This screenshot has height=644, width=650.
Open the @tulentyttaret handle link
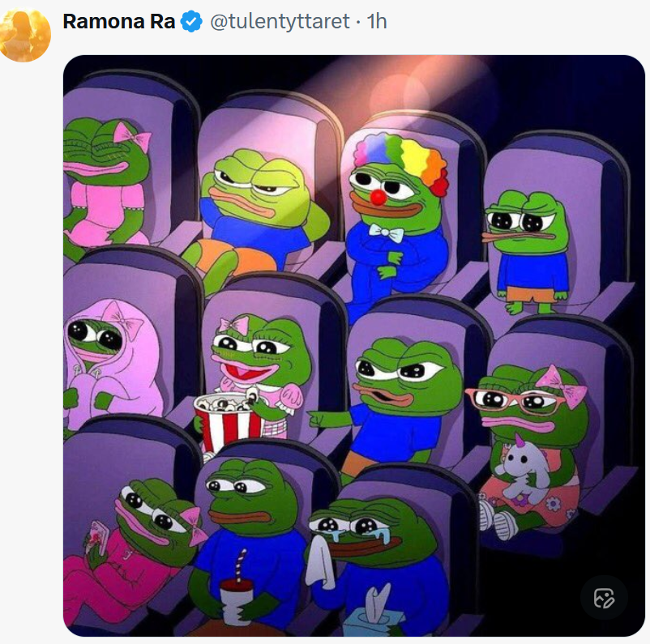tap(280, 22)
